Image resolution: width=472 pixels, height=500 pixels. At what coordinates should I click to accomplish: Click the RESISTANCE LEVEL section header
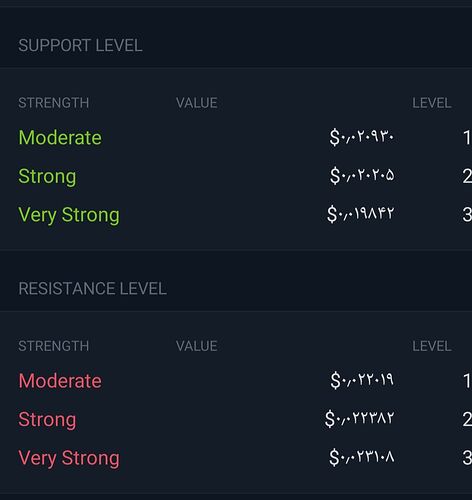pos(93,289)
